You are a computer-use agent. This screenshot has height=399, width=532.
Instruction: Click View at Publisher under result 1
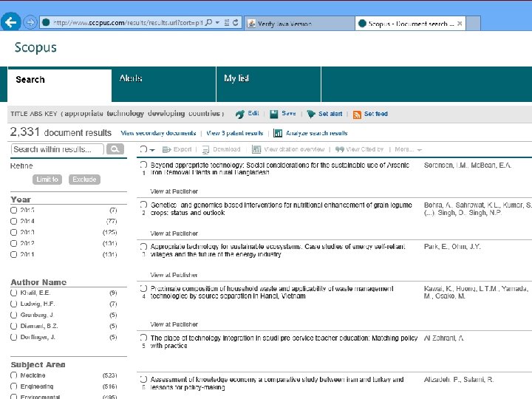tap(174, 191)
